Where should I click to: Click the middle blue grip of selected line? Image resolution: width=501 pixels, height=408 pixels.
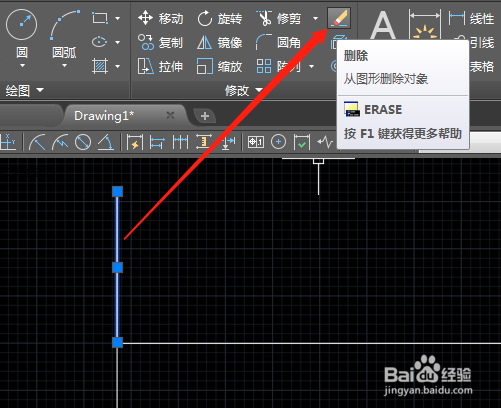click(117, 267)
